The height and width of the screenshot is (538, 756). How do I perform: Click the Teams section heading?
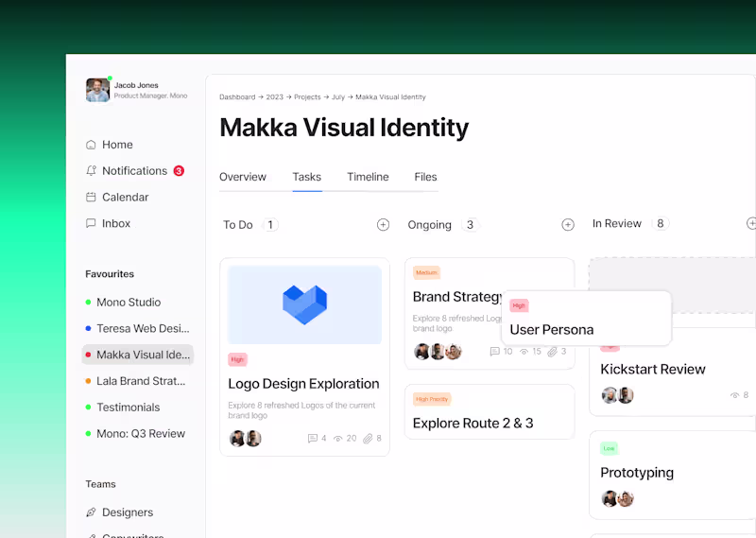100,484
